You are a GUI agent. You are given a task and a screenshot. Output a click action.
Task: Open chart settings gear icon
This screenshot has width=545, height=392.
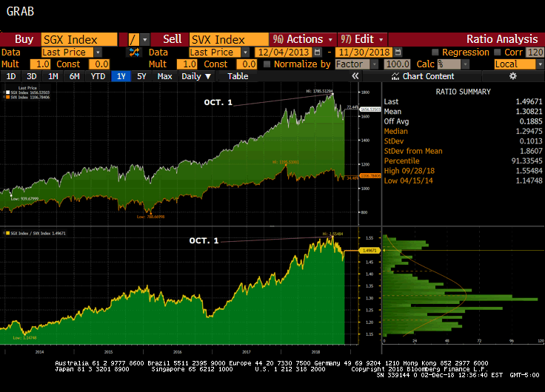(x=513, y=76)
